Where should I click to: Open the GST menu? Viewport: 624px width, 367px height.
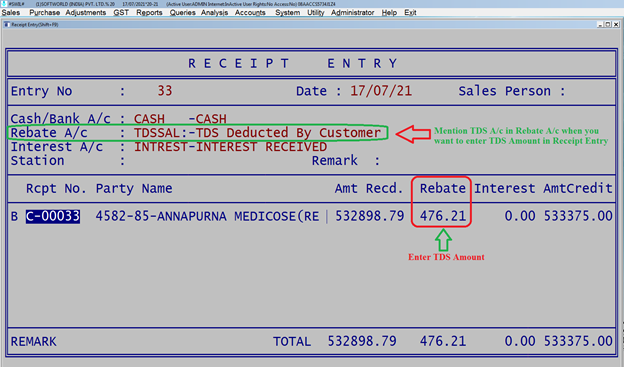(121, 12)
